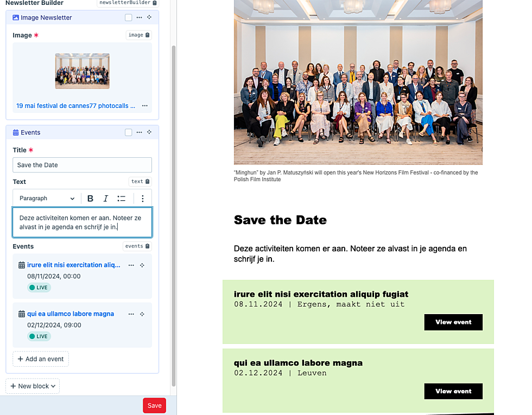The height and width of the screenshot is (415, 532).
Task: Click the 'Save the Date' preview heading
Action: point(280,220)
